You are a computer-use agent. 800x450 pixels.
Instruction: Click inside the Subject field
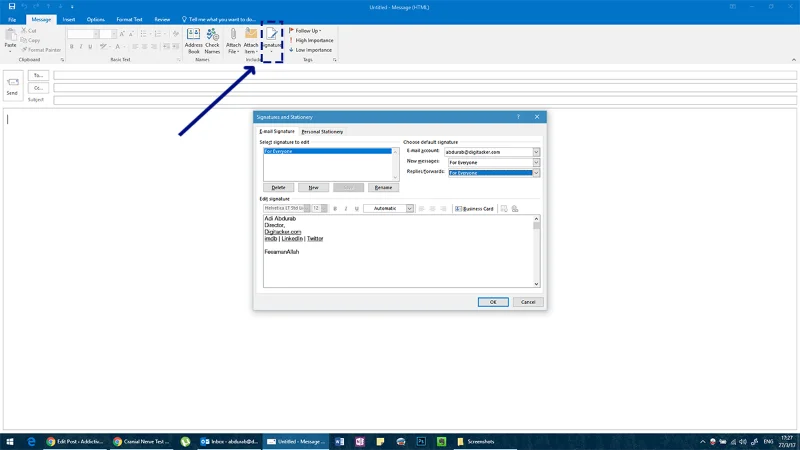[424, 100]
